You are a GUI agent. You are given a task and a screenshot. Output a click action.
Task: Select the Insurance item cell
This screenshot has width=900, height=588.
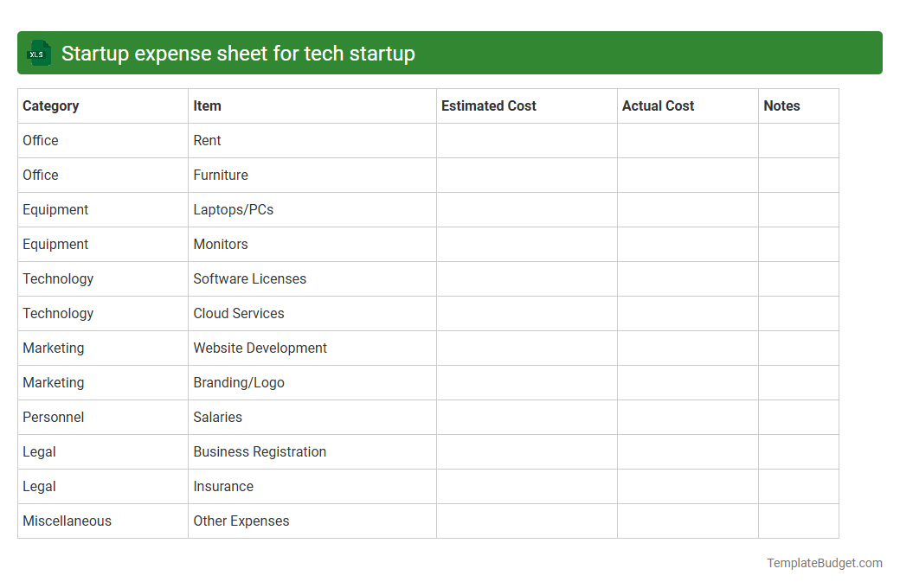tap(223, 486)
